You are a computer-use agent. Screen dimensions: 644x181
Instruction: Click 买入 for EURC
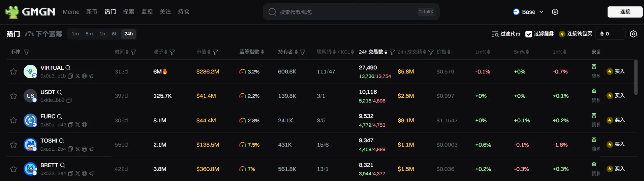[x=616, y=120]
